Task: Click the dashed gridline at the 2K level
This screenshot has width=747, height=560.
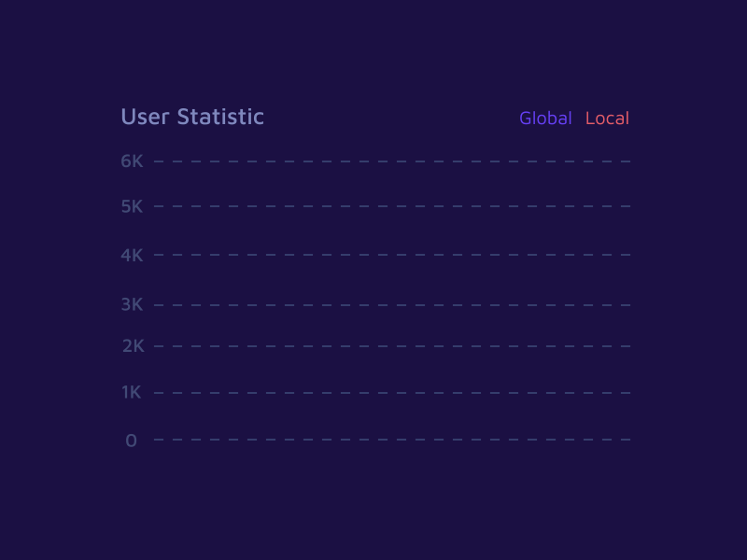Action: coord(392,344)
